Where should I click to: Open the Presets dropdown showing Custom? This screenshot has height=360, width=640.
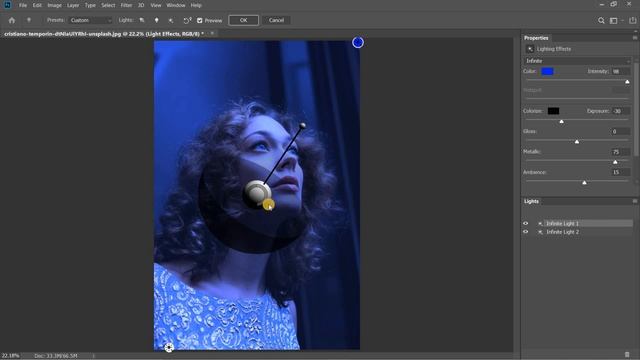[x=91, y=20]
